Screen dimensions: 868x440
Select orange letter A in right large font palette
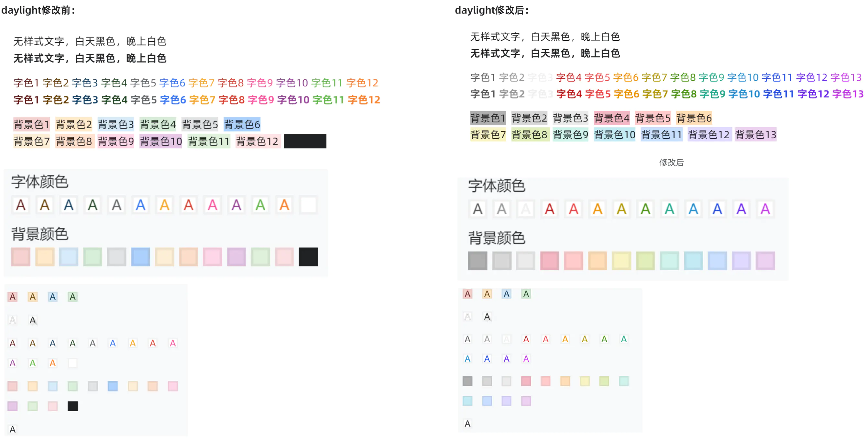pos(598,209)
